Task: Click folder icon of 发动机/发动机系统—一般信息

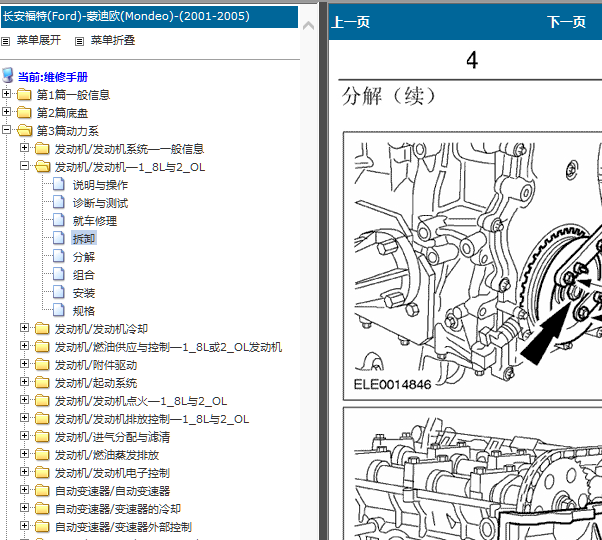Action: pos(42,149)
